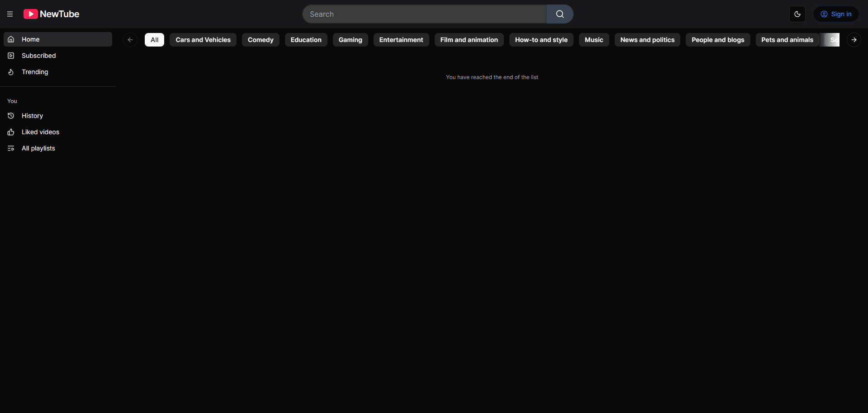The width and height of the screenshot is (868, 413).
Task: Switch to the Music category tab
Action: coord(593,39)
